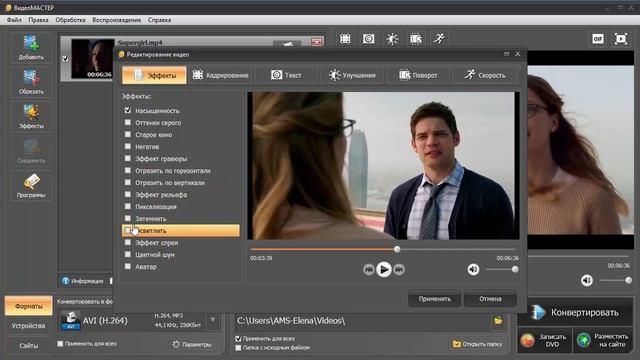
Task: Check the Затемнить effect
Action: (x=128, y=218)
